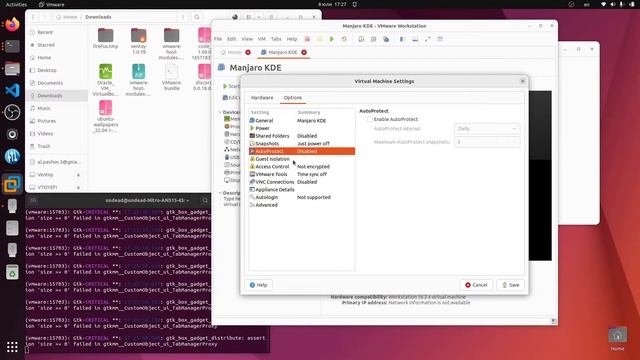Click the restart guest toolbar icon

click(x=344, y=39)
